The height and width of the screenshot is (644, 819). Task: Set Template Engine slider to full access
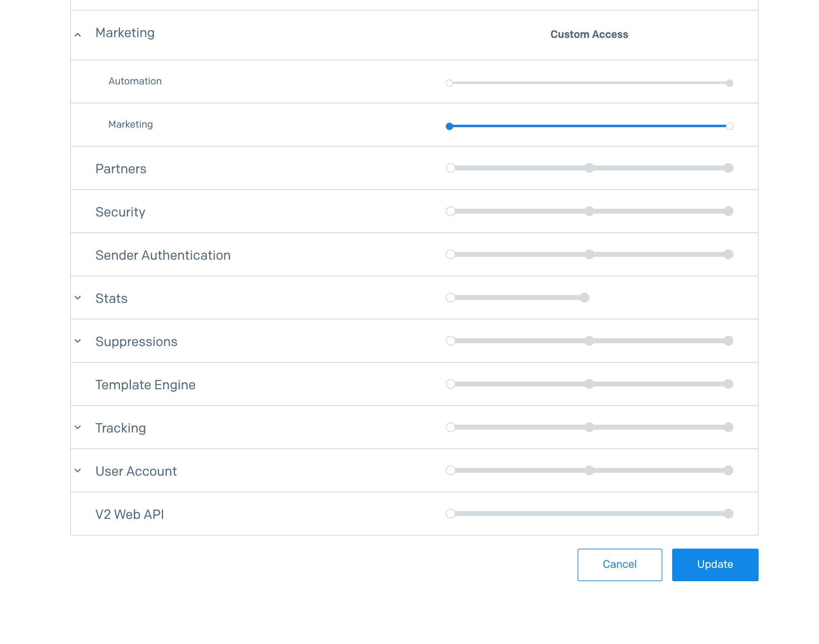click(x=728, y=384)
